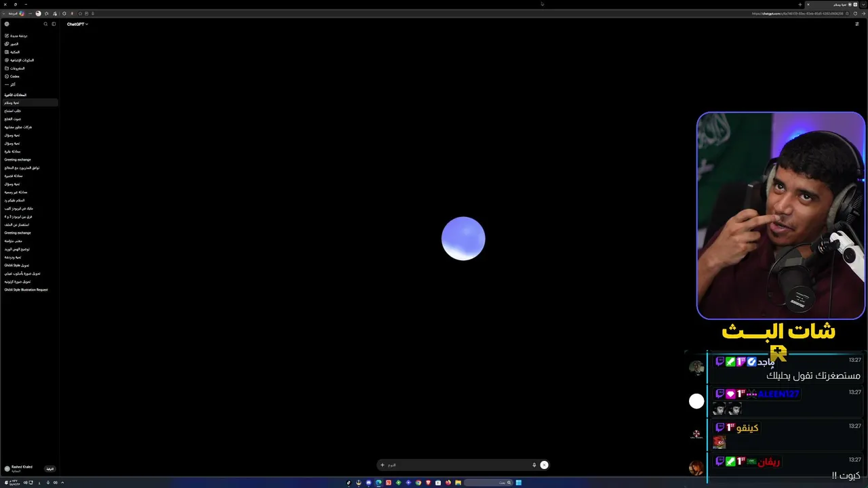This screenshot has width=868, height=488.
Task: Click the streamer webcam overlay
Action: [x=781, y=216]
